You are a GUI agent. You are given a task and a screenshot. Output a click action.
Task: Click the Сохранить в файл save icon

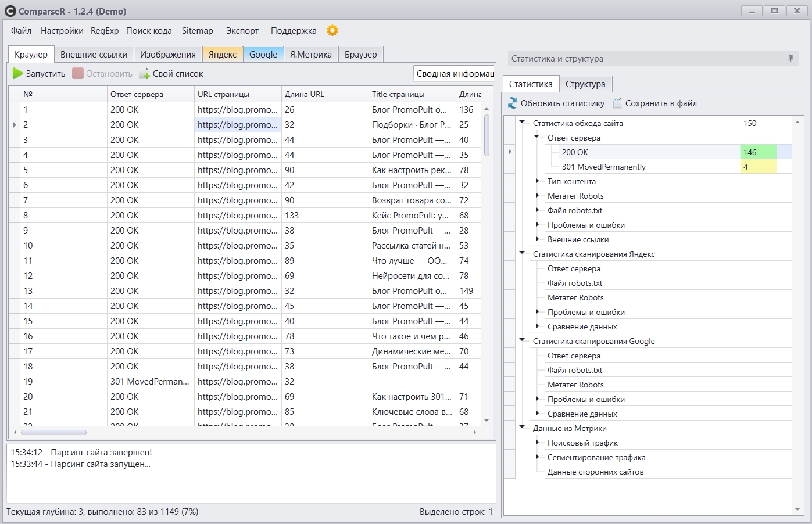pyautogui.click(x=617, y=103)
